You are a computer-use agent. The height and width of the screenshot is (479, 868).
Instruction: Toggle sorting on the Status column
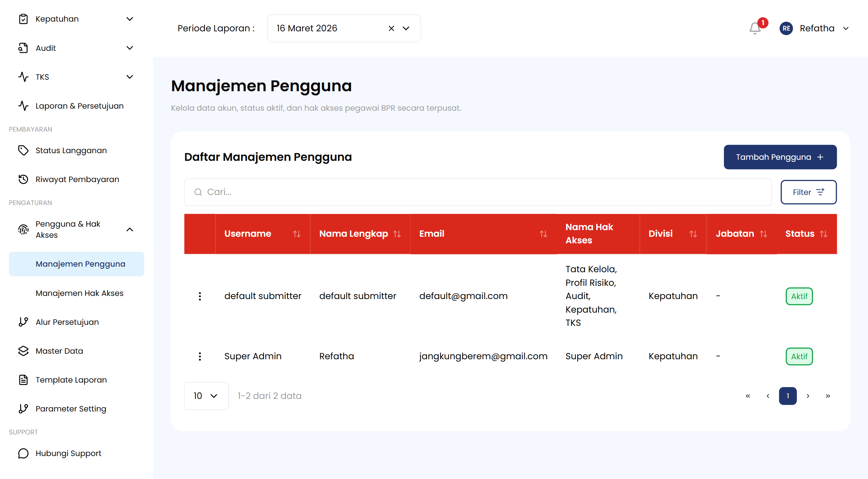[x=823, y=234]
